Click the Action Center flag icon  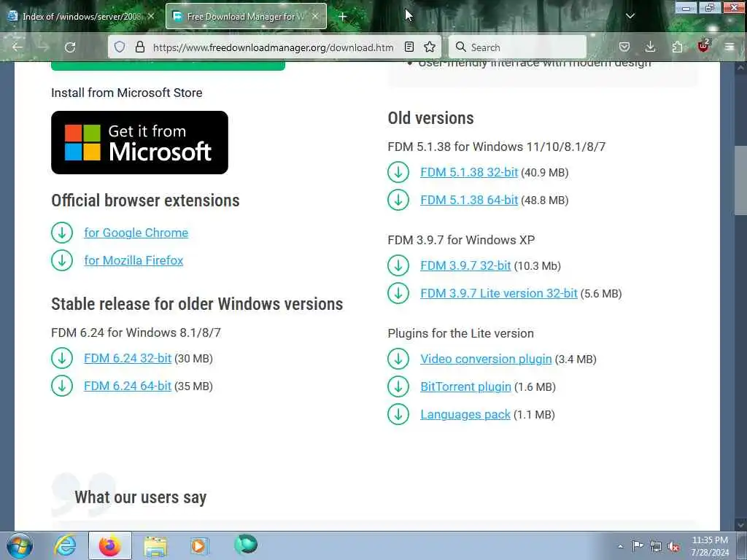coord(637,545)
